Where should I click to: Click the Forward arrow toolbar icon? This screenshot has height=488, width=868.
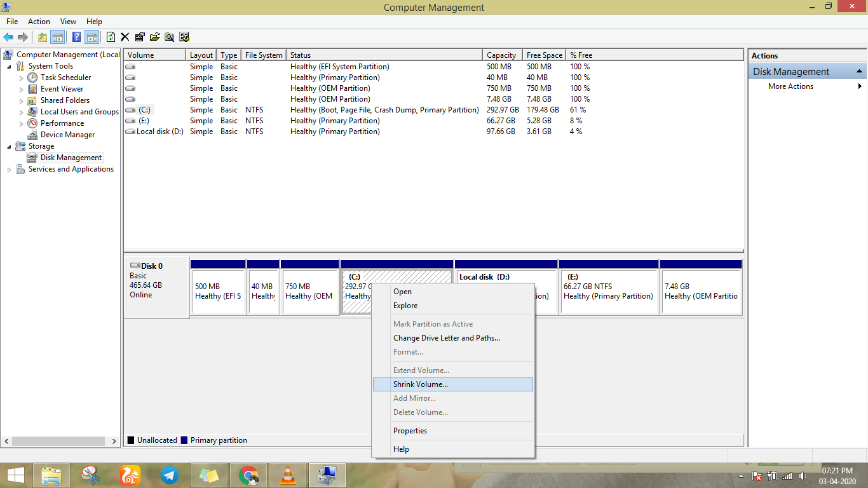pos(23,37)
